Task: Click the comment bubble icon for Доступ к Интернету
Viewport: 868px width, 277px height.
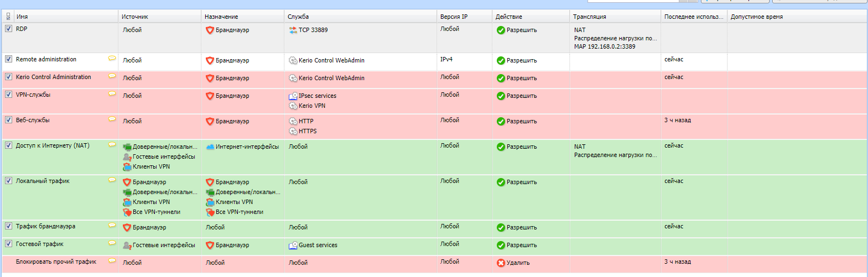Action: point(112,145)
